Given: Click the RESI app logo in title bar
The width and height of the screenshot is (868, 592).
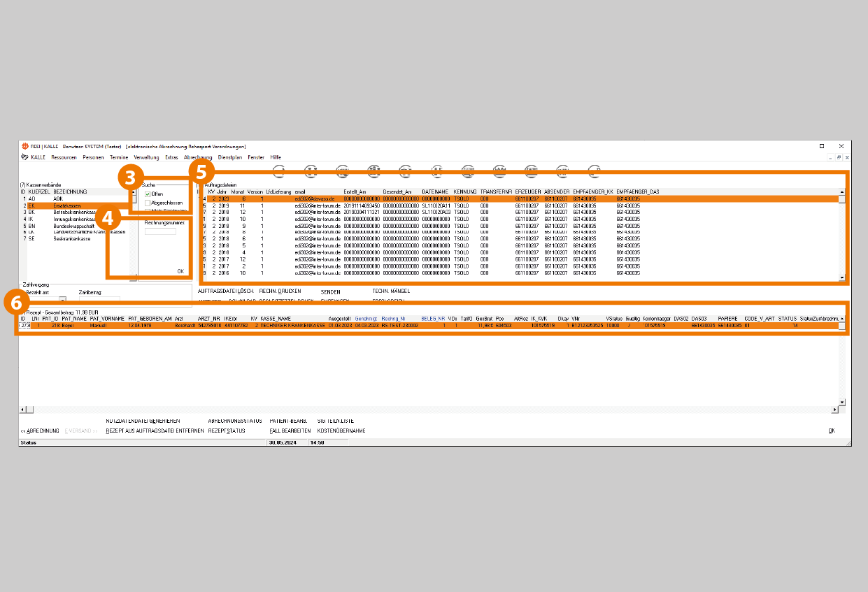Looking at the screenshot, I should pyautogui.click(x=24, y=147).
